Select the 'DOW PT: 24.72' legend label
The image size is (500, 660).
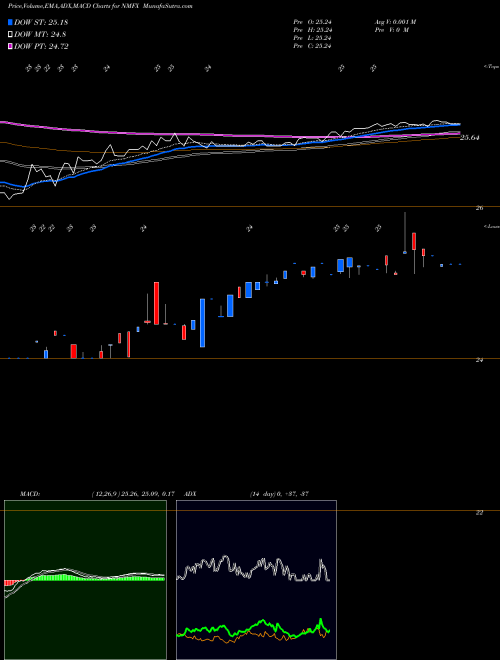(41, 46)
